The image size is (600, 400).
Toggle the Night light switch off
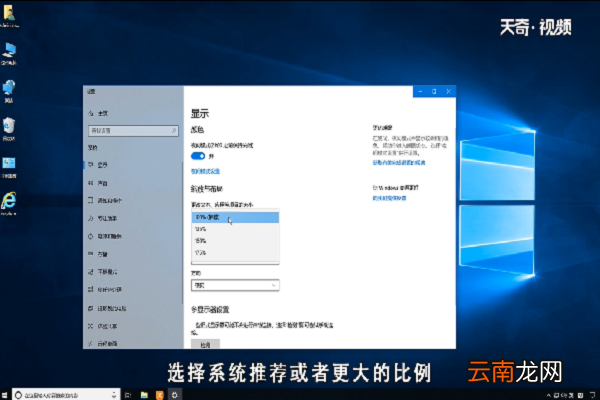[198, 156]
